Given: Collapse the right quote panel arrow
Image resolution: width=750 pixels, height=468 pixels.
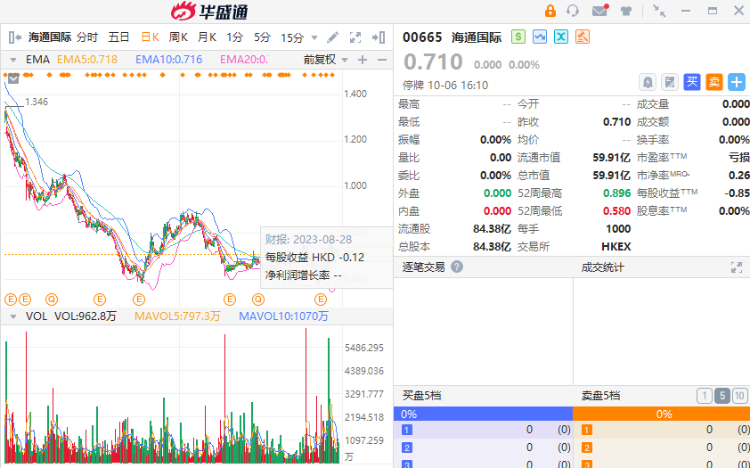Looking at the screenshot, I should pos(379,37).
